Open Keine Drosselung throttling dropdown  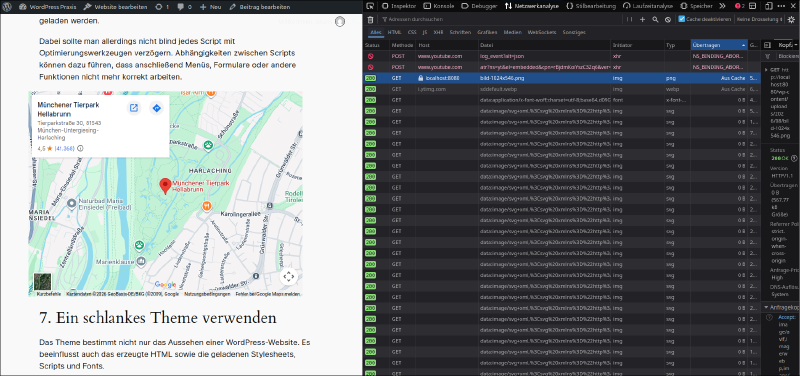(x=759, y=19)
